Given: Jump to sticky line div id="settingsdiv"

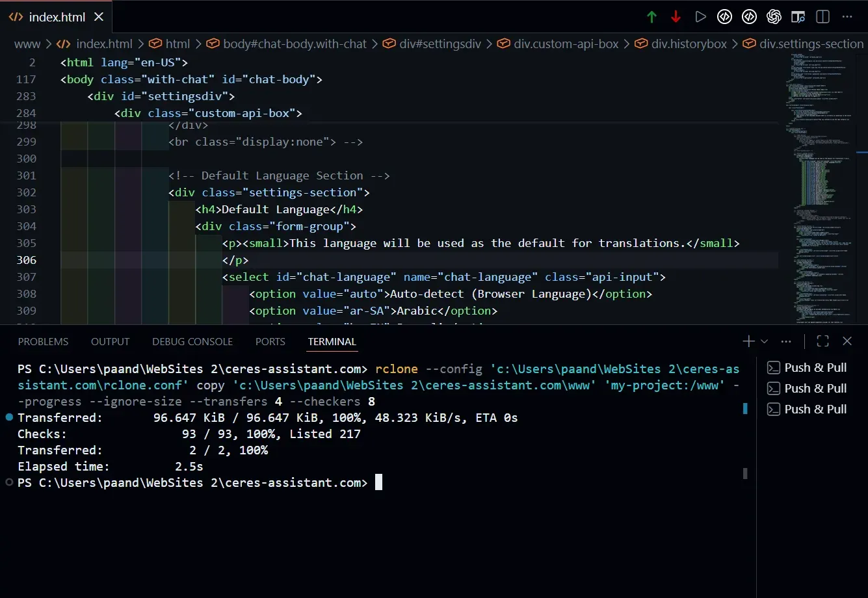Looking at the screenshot, I should [161, 96].
